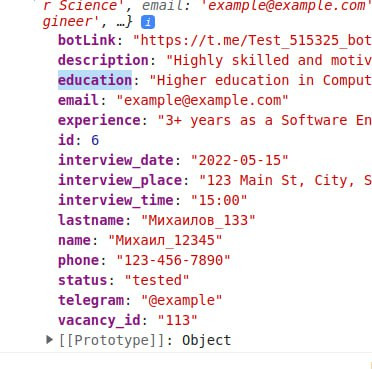Click the italic 'r Science' preview text
The width and height of the screenshot is (372, 369).
point(84,5)
